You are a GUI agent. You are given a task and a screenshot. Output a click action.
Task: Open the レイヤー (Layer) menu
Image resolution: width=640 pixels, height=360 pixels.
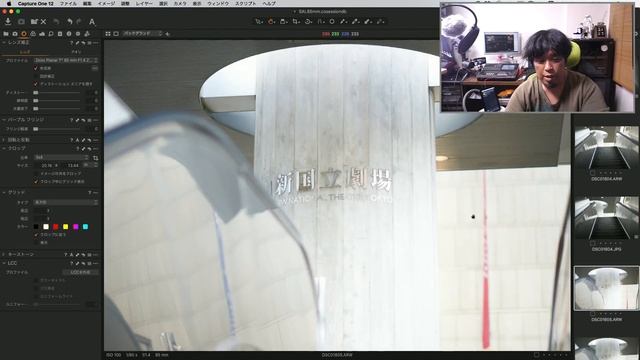[144, 3]
